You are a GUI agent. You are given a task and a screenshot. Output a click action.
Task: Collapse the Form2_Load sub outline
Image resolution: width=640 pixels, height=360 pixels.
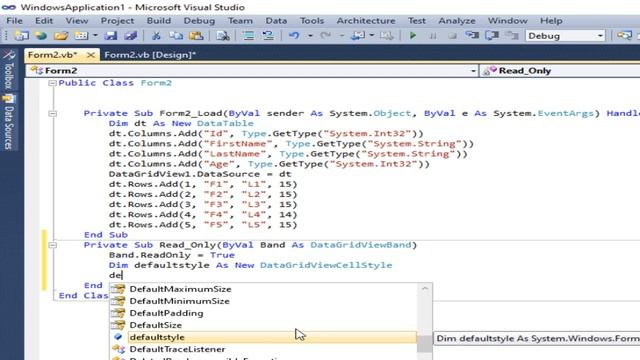point(52,113)
